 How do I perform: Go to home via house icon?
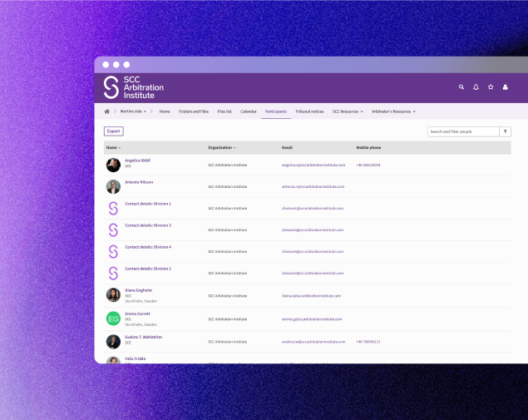point(106,111)
